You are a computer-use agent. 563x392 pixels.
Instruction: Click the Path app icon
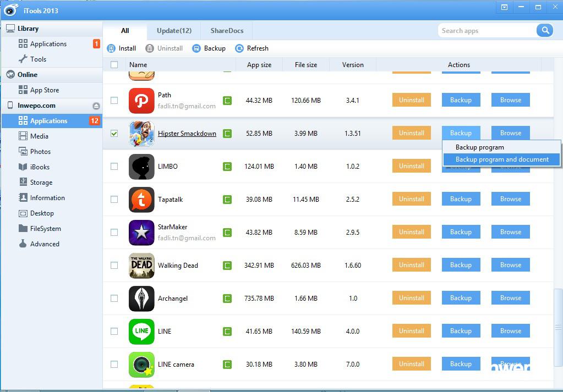[x=141, y=101]
